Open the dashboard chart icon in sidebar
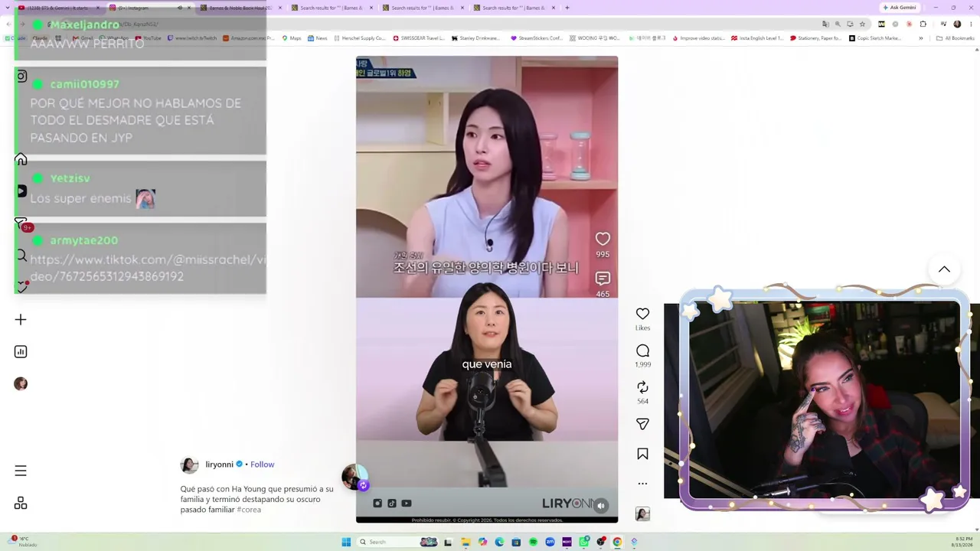Screen dimensions: 980x551 (x=21, y=352)
